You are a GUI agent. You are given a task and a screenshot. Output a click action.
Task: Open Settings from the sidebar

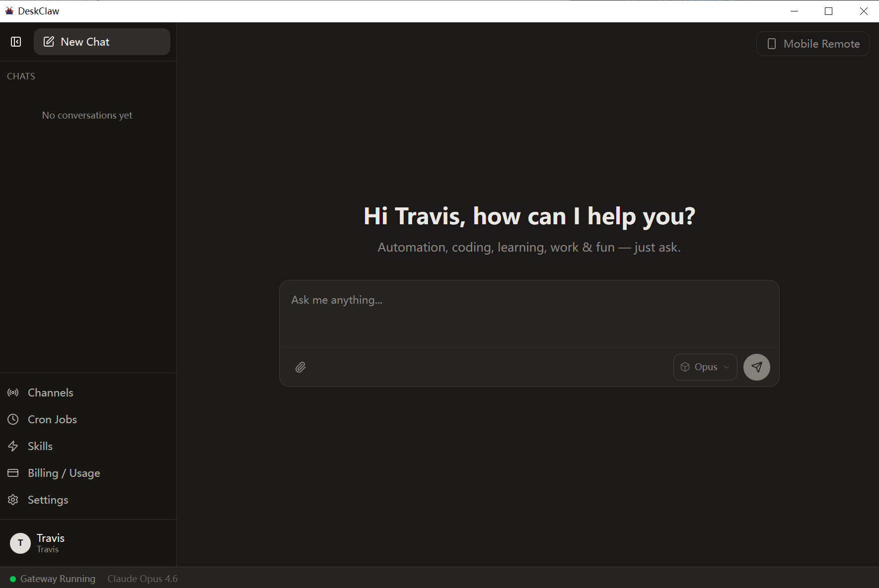(48, 500)
